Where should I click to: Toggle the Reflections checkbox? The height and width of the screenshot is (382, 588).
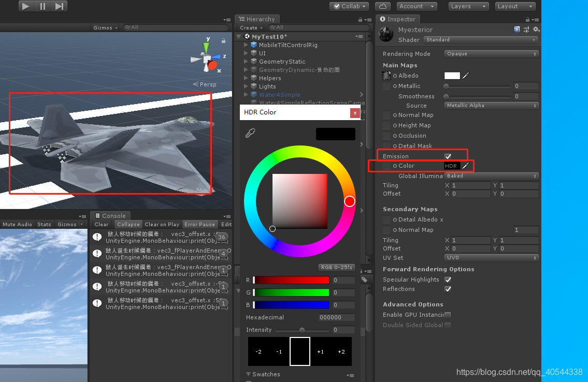tap(448, 289)
